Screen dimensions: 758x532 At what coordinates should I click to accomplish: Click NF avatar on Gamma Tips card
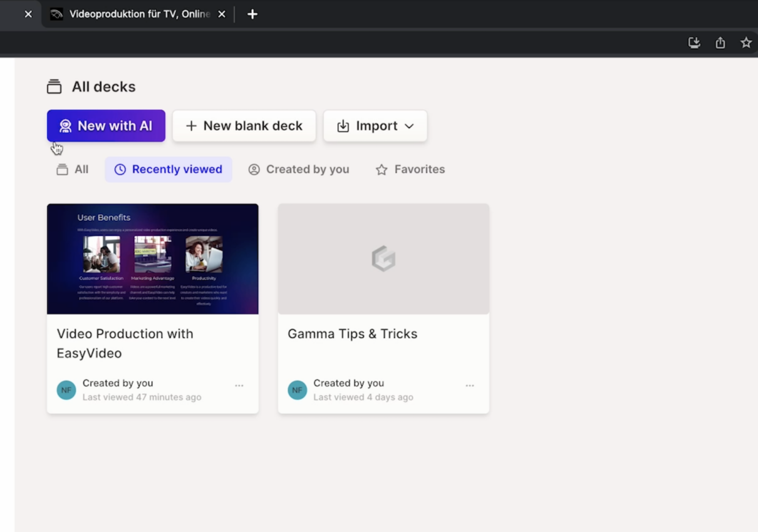pos(298,390)
